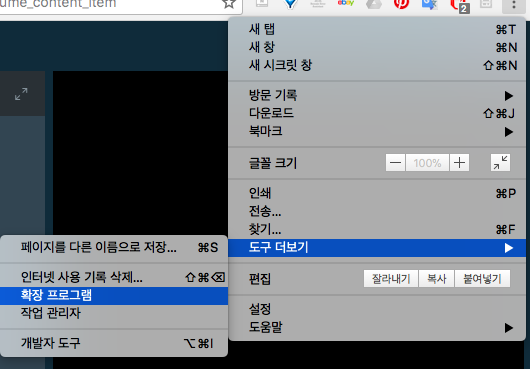Choose 인쇄 from the menu

[377, 193]
